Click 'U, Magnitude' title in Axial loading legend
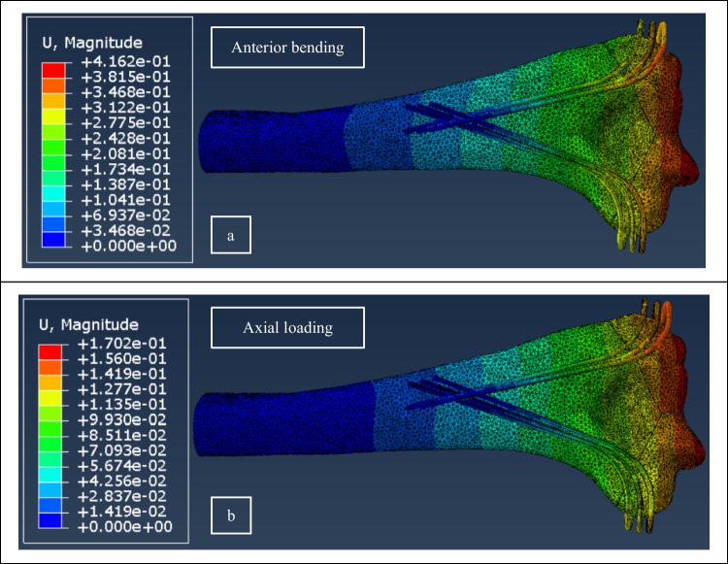Image resolution: width=728 pixels, height=564 pixels. click(88, 324)
